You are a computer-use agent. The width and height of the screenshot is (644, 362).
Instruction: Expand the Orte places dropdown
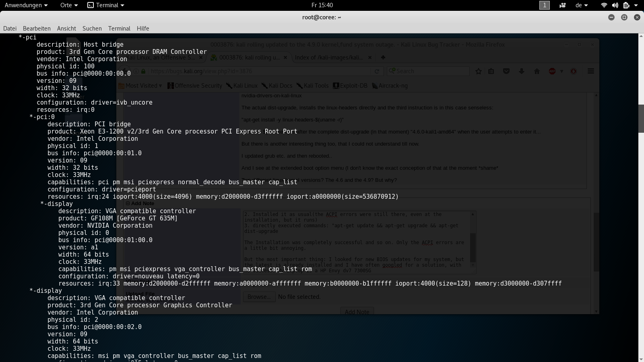point(69,5)
